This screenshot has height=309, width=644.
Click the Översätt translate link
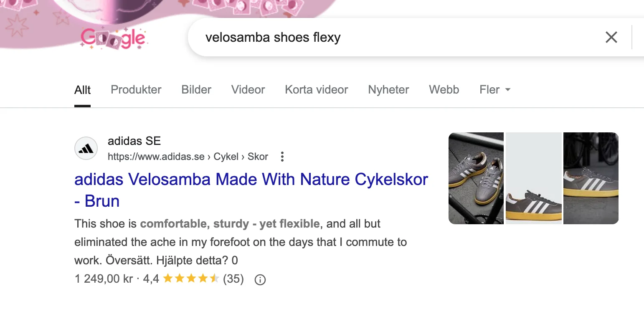(x=129, y=261)
